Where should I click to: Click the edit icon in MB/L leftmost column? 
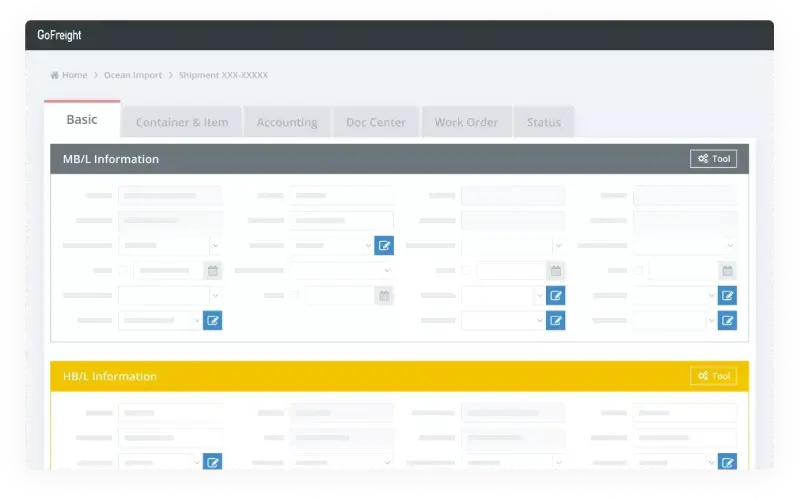[212, 320]
